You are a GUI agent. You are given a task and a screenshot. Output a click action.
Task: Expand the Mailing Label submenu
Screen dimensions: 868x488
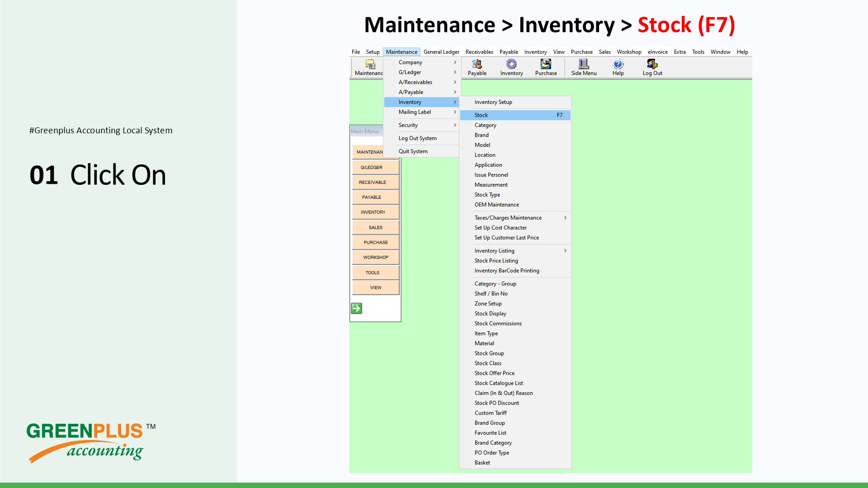[421, 112]
